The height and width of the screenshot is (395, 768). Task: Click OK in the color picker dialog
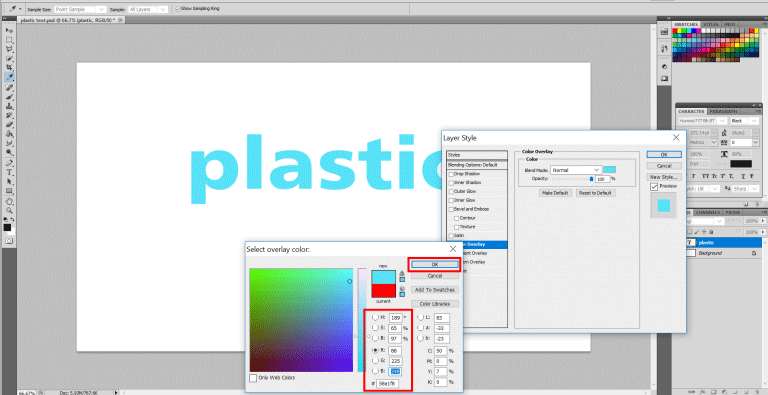coord(434,264)
